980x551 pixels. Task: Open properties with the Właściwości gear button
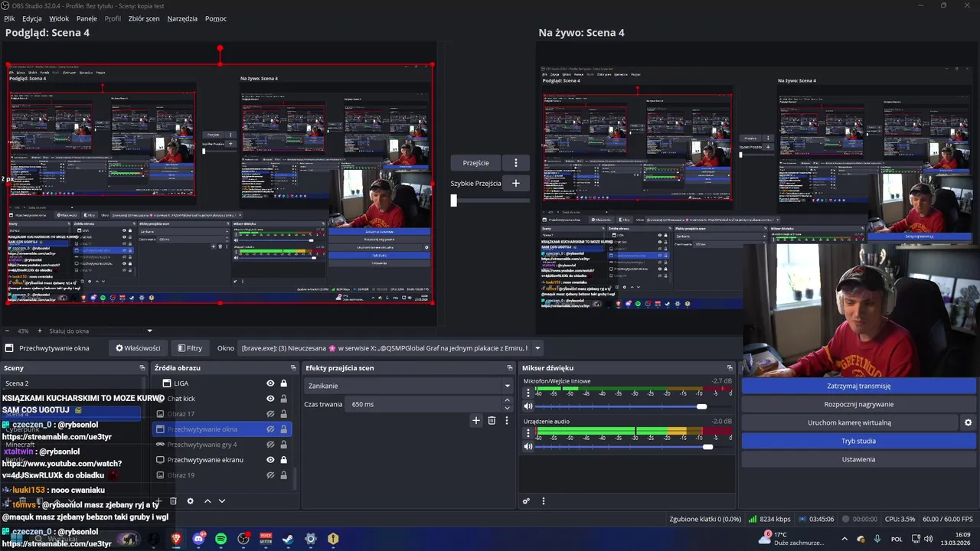point(138,348)
